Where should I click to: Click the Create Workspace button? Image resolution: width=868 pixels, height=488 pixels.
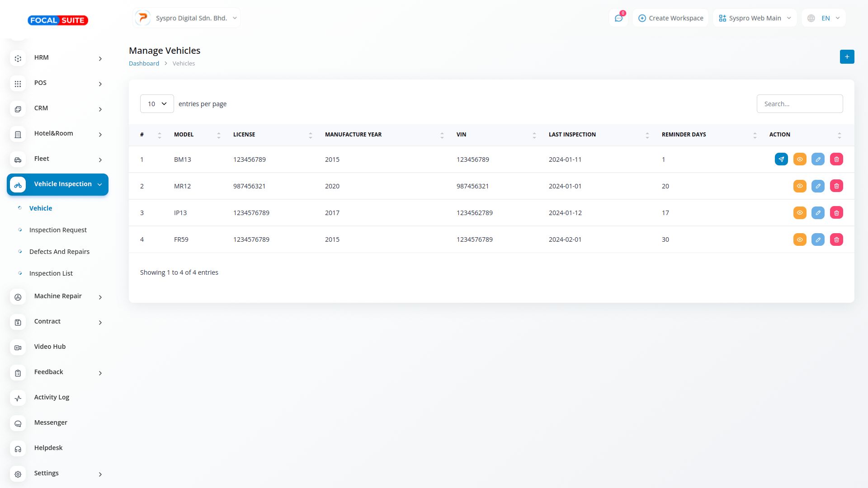pos(670,18)
